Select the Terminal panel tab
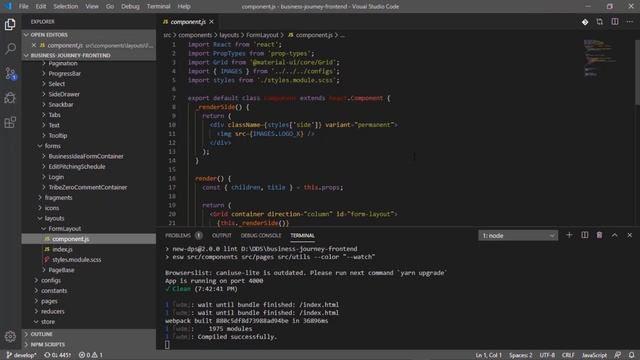Viewport: 640px width, 360px height. point(302,236)
